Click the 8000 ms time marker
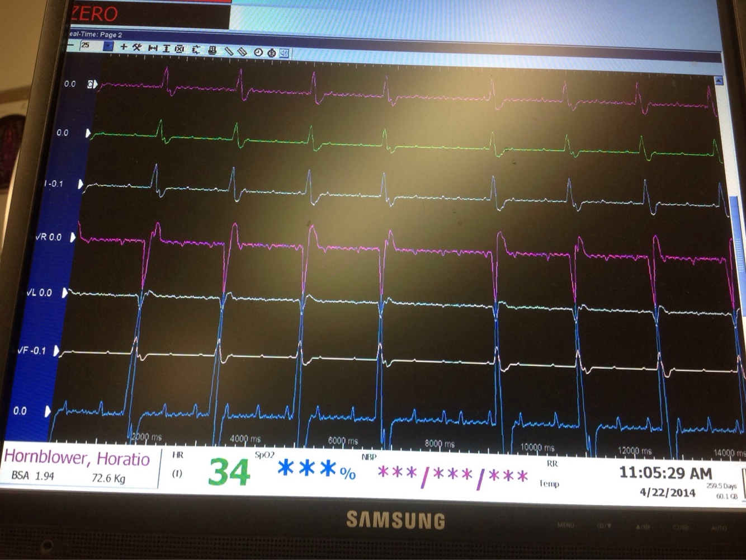The image size is (746, 560). pyautogui.click(x=440, y=444)
